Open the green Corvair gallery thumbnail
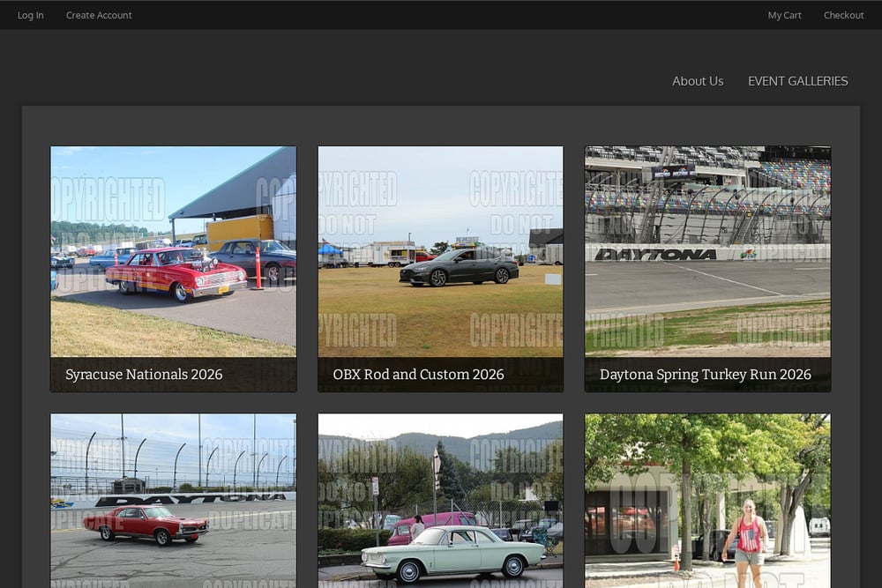Image resolution: width=882 pixels, height=588 pixels. point(440,501)
